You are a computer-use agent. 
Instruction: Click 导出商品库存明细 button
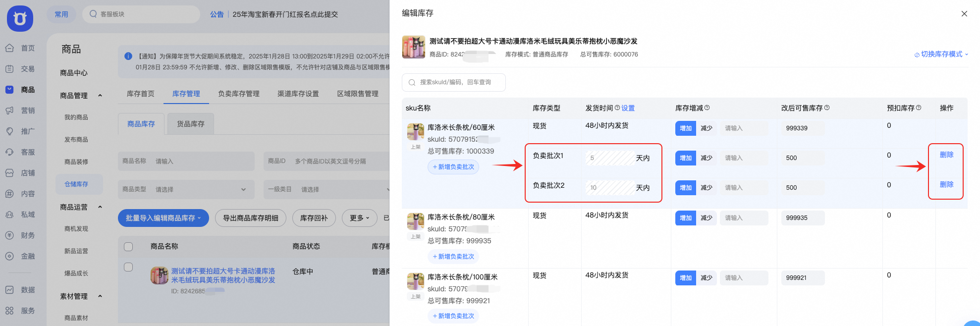pyautogui.click(x=251, y=218)
